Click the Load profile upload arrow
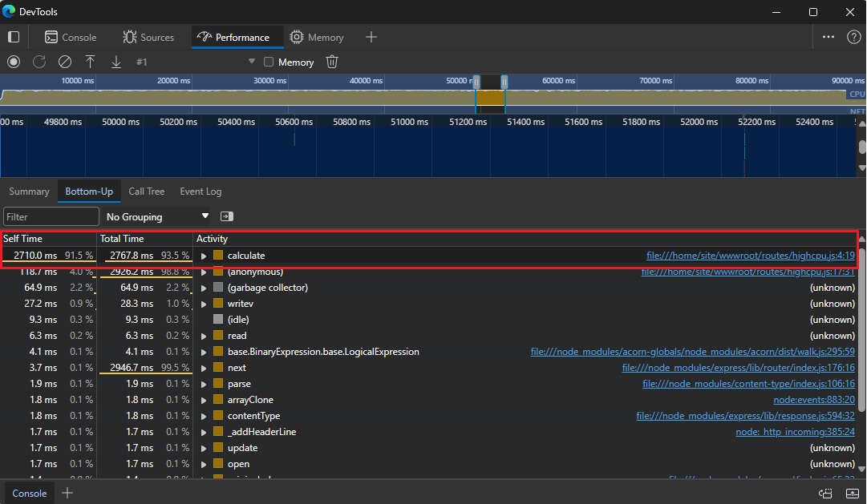Viewport: 867px width, 504px height. [x=91, y=62]
